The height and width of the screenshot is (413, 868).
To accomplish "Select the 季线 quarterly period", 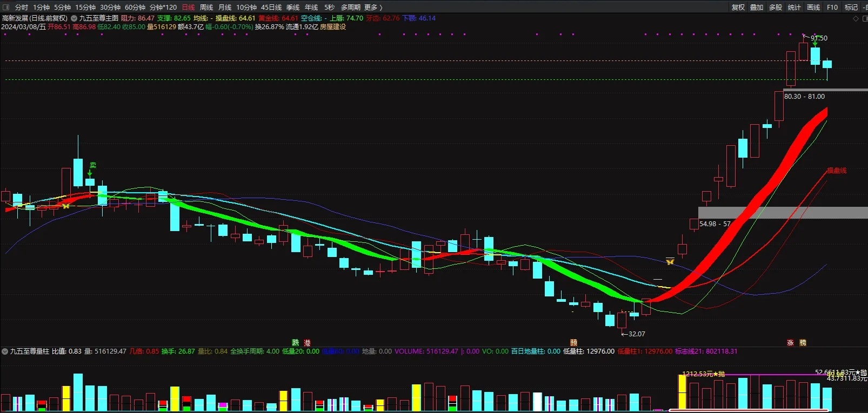I will coord(293,7).
